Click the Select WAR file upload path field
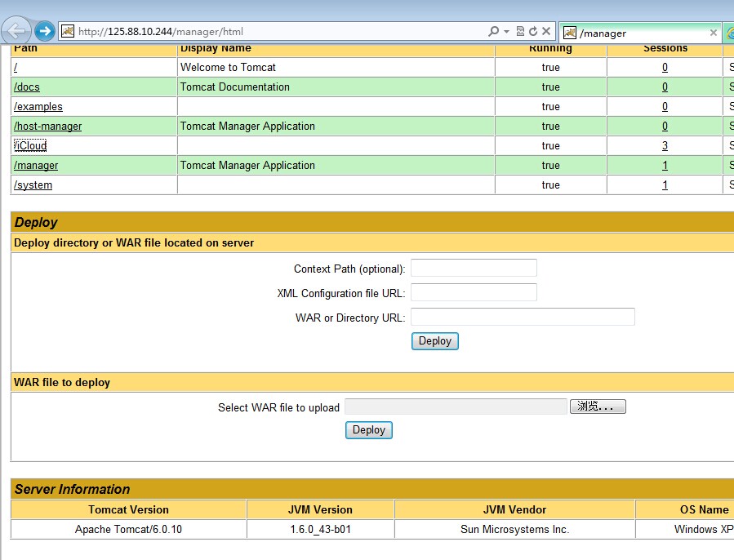Image resolution: width=734 pixels, height=560 pixels. click(456, 407)
